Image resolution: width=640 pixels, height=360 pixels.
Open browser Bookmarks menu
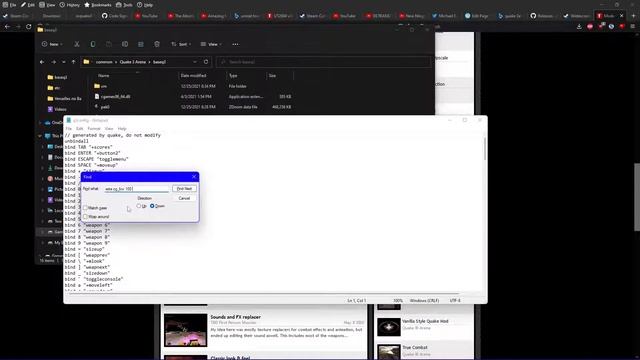coord(98,5)
